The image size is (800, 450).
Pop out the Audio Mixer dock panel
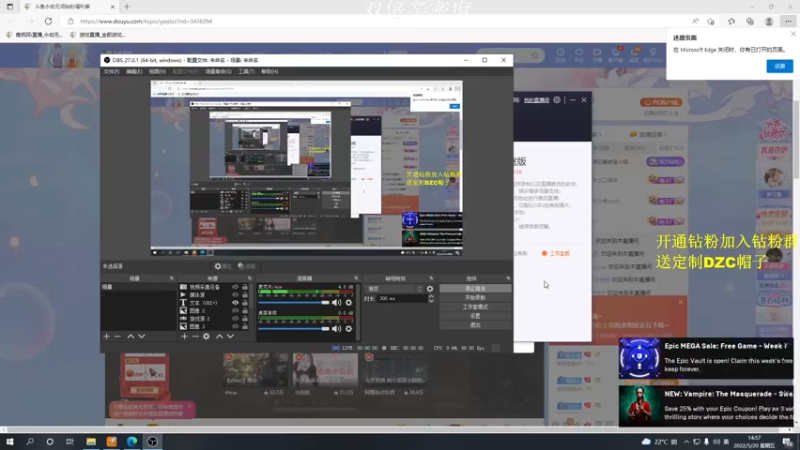pyautogui.click(x=356, y=279)
